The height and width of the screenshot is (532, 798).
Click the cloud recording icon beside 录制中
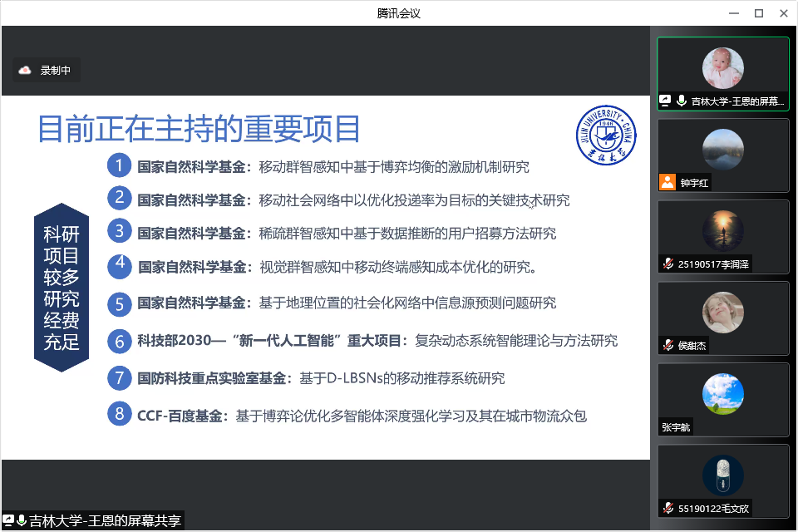pos(25,71)
